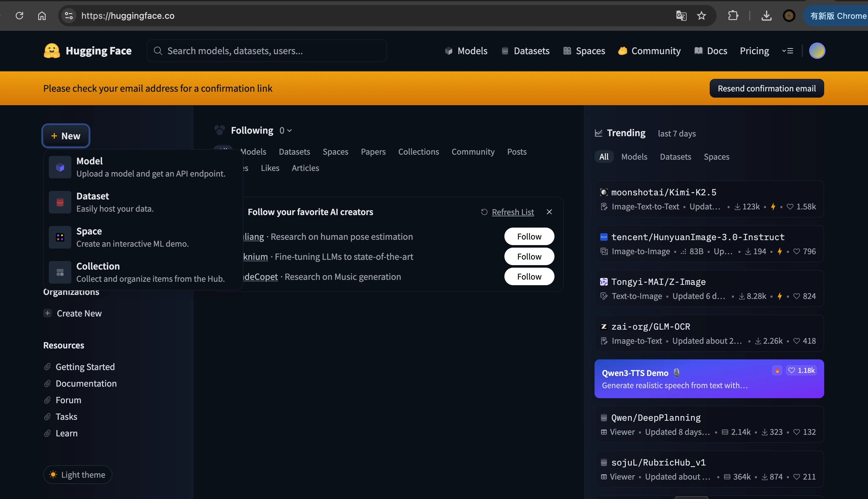Click the search models input field
Screen dimensions: 868x499
point(267,51)
